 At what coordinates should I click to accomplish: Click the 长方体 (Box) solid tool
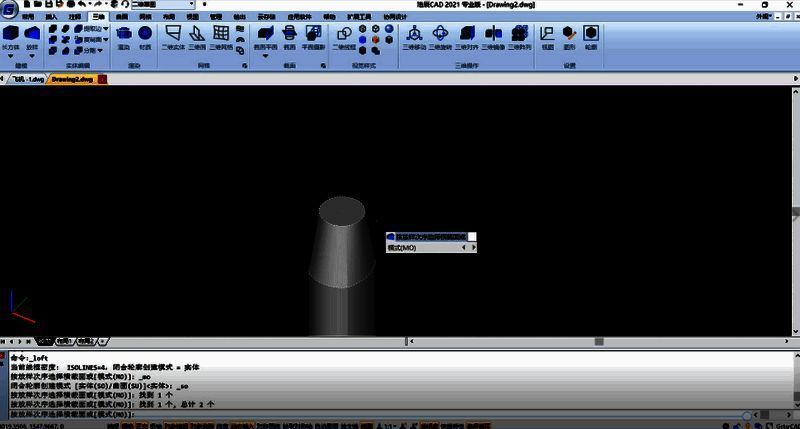pyautogui.click(x=11, y=37)
